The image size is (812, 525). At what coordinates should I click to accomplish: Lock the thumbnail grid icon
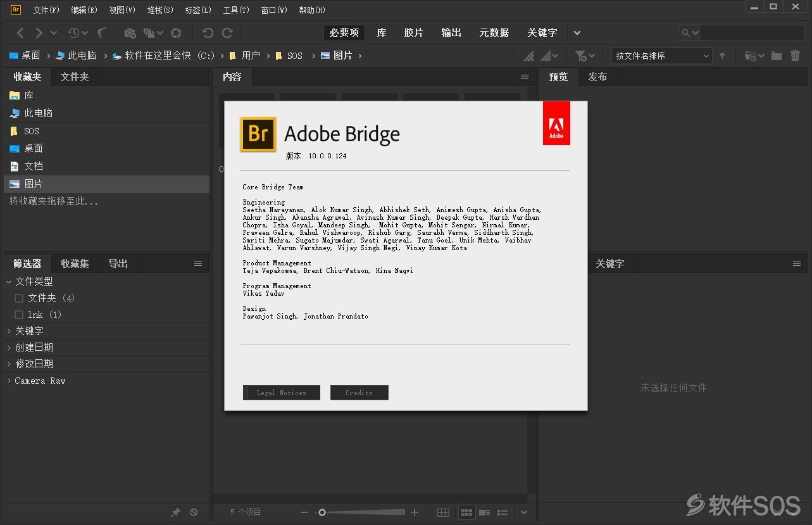[444, 512]
